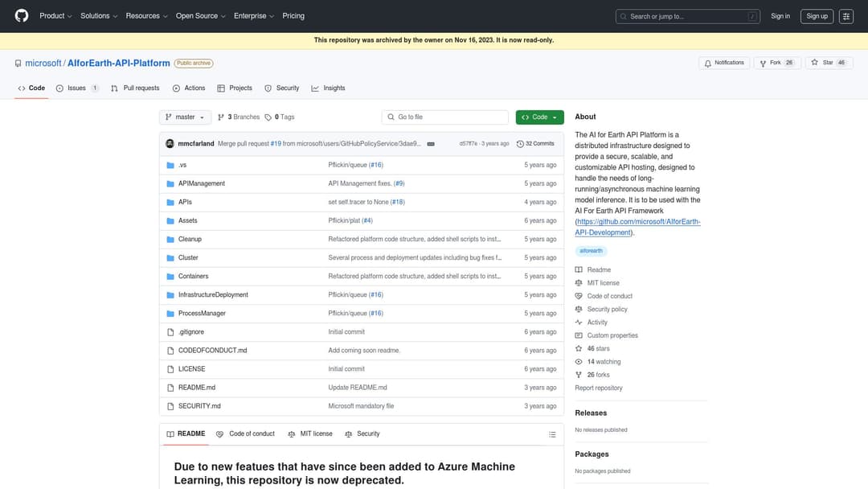Open the Pricing page
The width and height of the screenshot is (868, 489).
[x=293, y=16]
